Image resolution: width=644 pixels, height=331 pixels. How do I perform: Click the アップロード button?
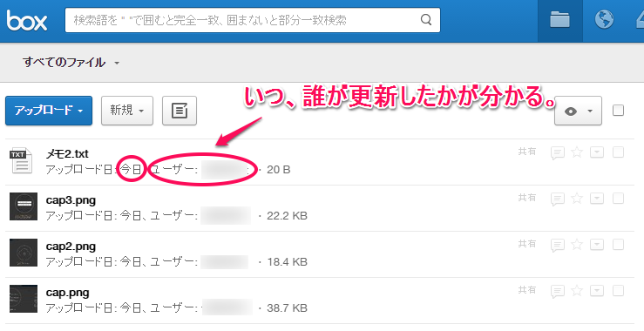[49, 111]
